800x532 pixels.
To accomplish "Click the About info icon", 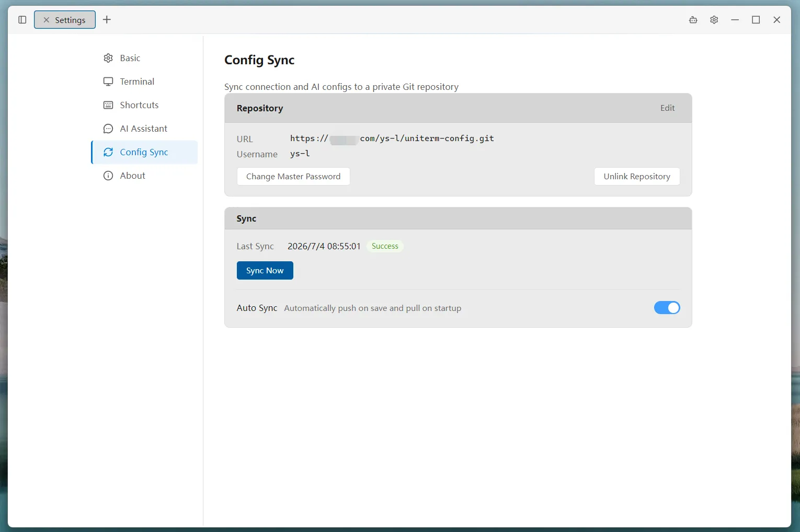I will [x=108, y=176].
